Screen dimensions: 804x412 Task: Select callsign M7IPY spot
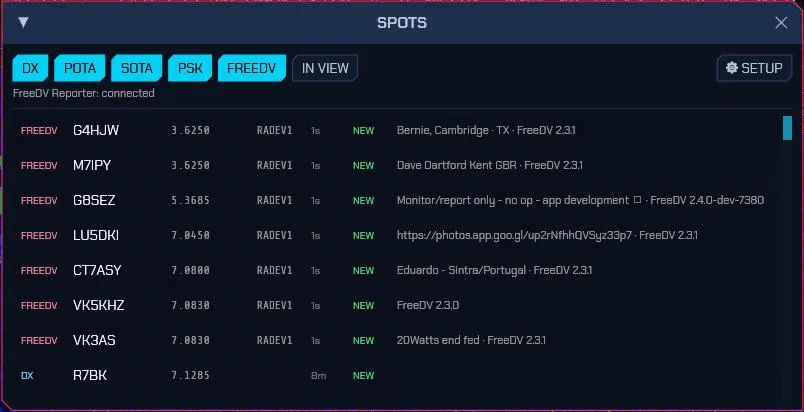[92, 166]
